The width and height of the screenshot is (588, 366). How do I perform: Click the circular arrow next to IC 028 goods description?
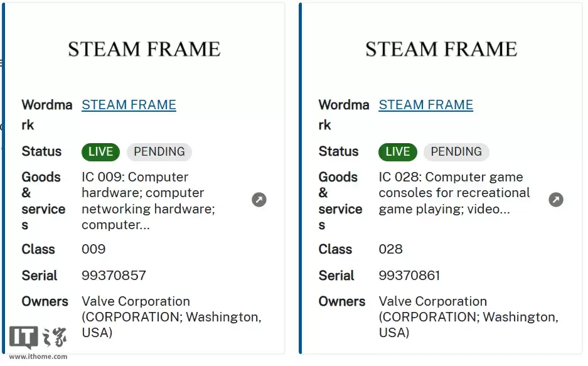(x=556, y=199)
